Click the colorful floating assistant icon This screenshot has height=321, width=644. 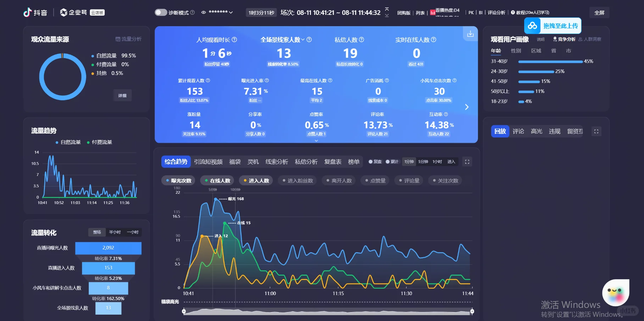coord(615,293)
